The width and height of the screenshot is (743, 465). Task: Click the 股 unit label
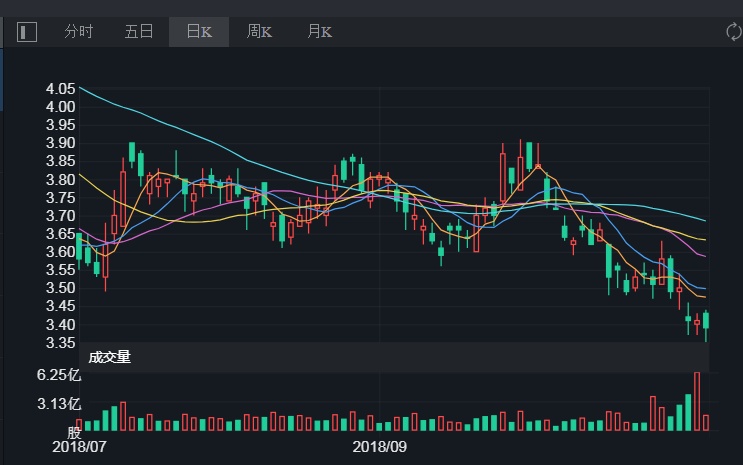(x=73, y=433)
